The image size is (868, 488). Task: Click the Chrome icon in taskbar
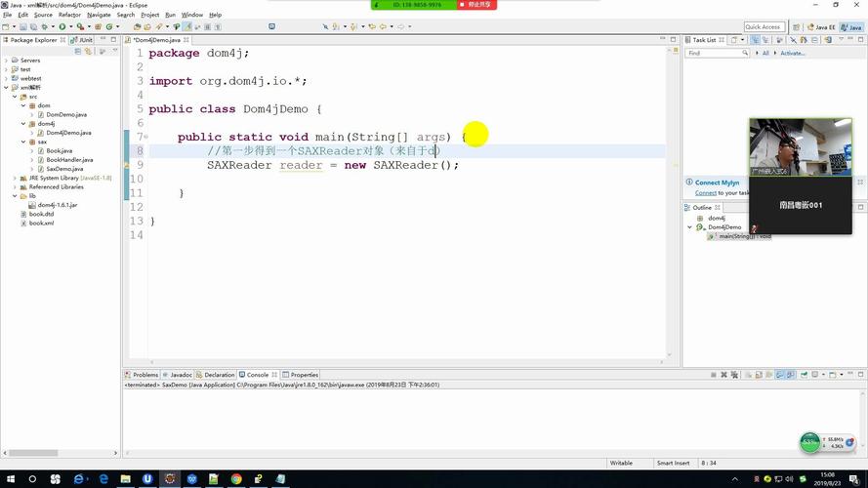[x=236, y=479]
